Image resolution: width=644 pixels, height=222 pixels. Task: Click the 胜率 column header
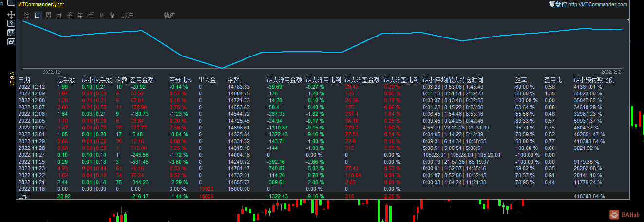point(521,80)
